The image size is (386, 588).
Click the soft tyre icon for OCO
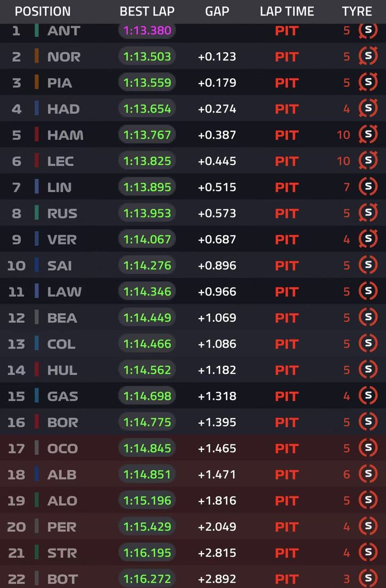pyautogui.click(x=368, y=448)
